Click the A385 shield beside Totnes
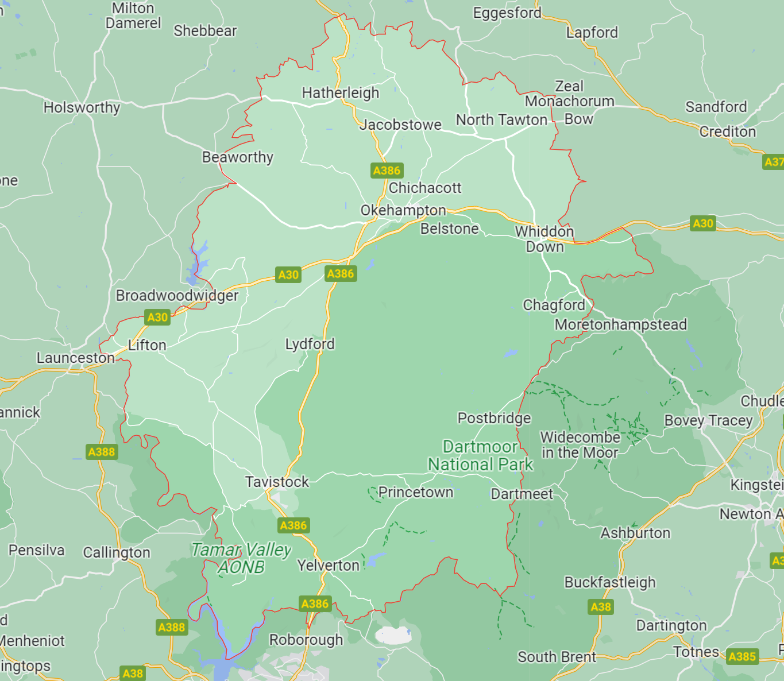 point(742,656)
